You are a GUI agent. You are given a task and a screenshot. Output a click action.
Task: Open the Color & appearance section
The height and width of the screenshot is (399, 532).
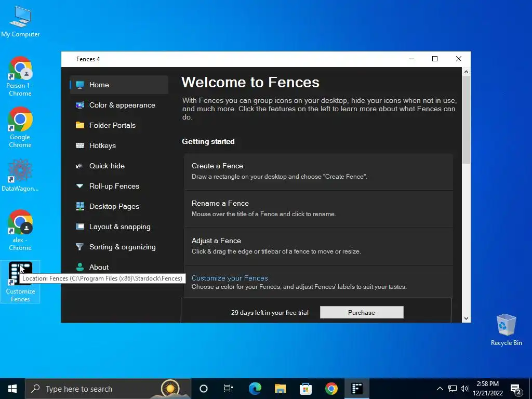[x=119, y=105]
